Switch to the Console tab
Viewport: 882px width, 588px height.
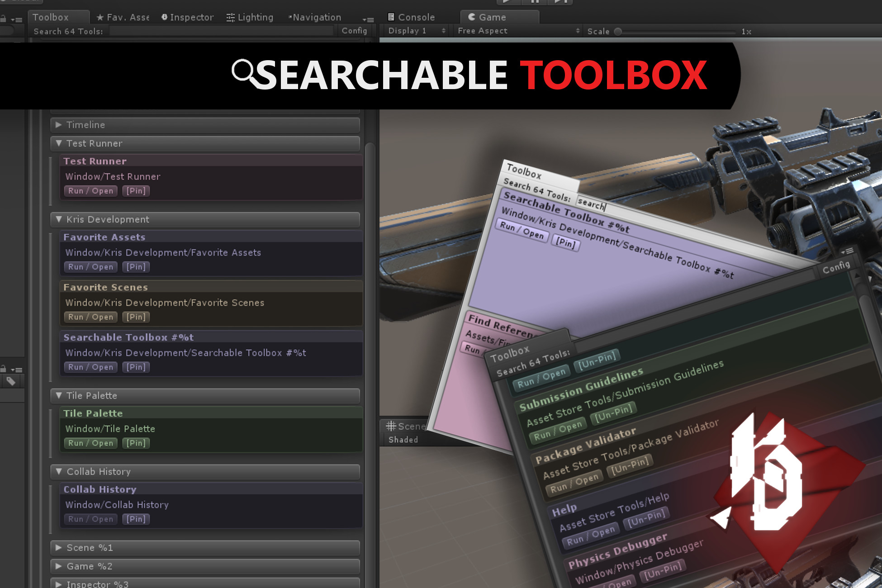(x=411, y=17)
